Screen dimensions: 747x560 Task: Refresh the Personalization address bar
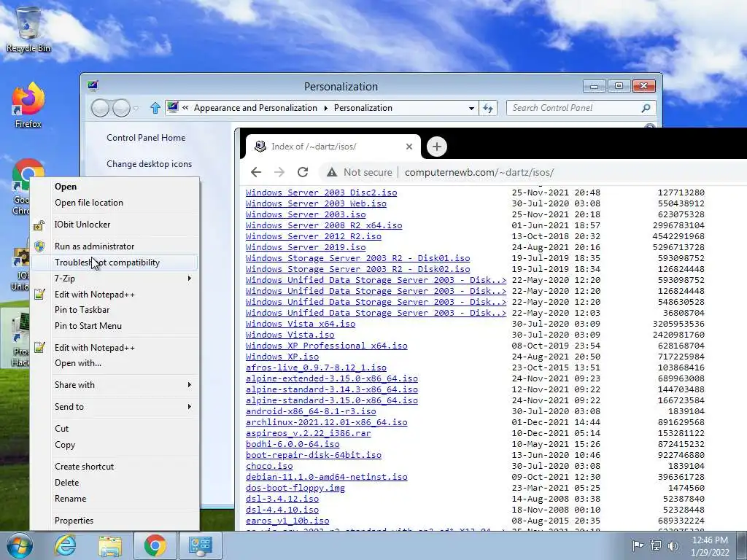tap(488, 108)
